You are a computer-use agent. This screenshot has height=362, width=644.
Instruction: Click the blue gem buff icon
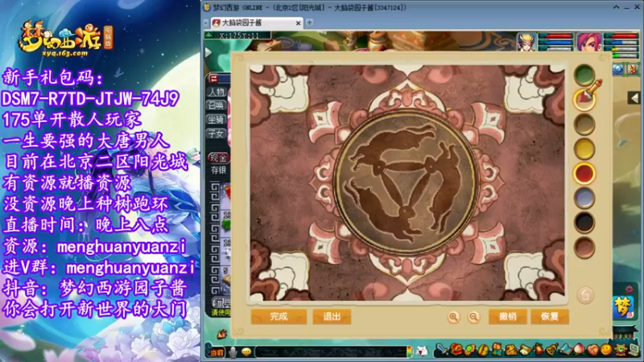(617, 69)
